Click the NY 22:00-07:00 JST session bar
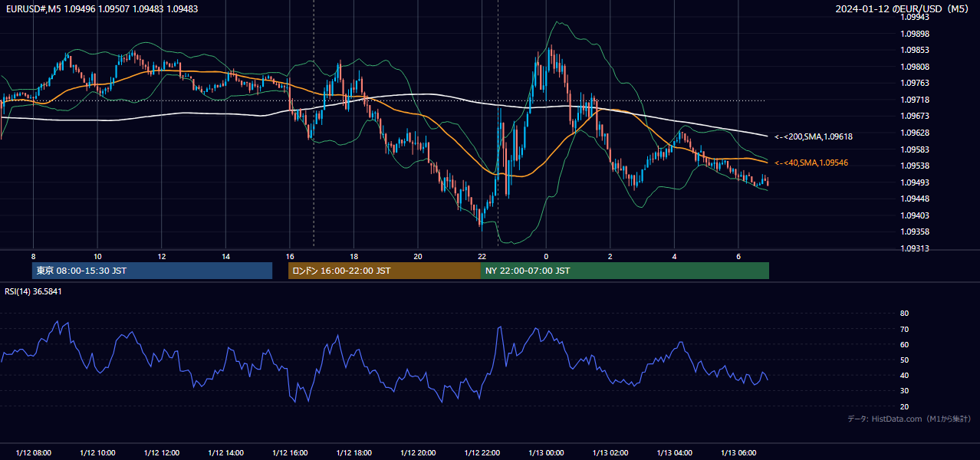 [x=625, y=271]
